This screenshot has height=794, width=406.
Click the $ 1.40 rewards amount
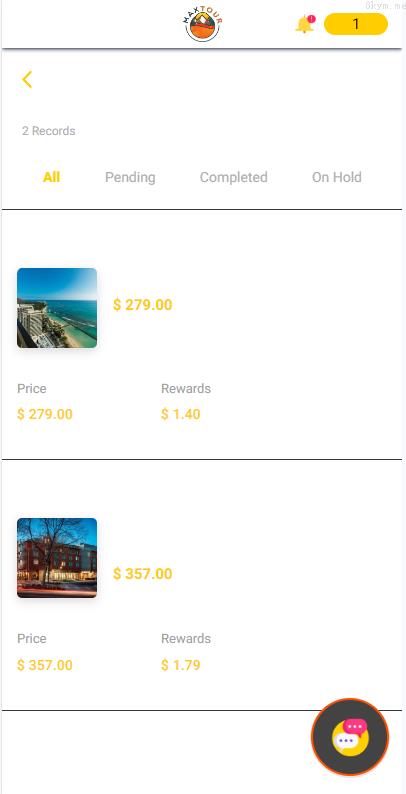click(181, 414)
